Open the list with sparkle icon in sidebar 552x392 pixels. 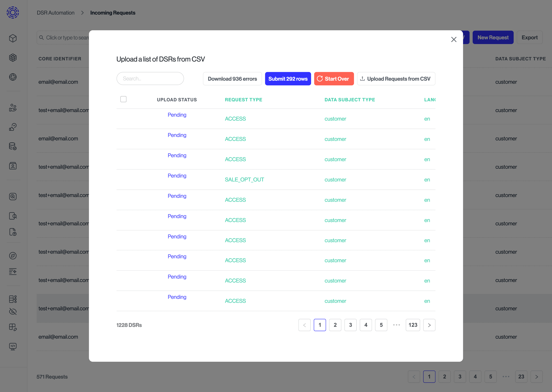13,272
